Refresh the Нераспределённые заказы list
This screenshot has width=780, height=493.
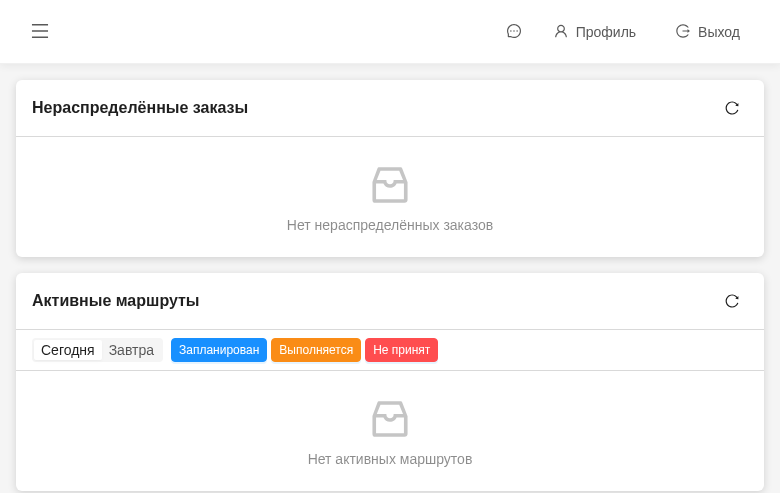(732, 108)
